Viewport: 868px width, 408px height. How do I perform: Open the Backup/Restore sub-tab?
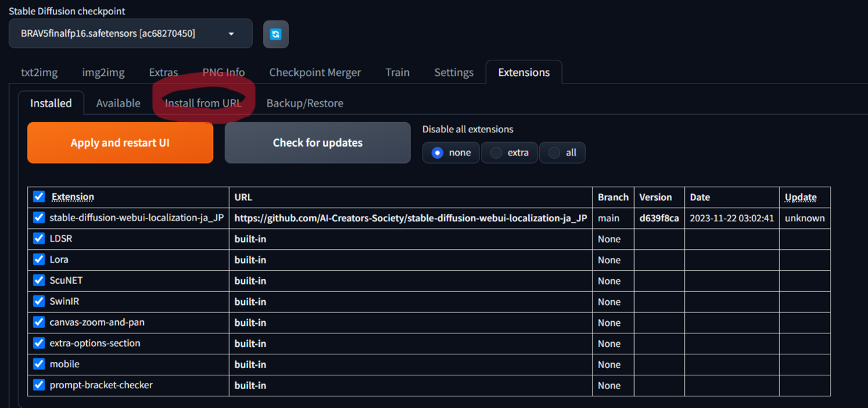click(x=304, y=103)
